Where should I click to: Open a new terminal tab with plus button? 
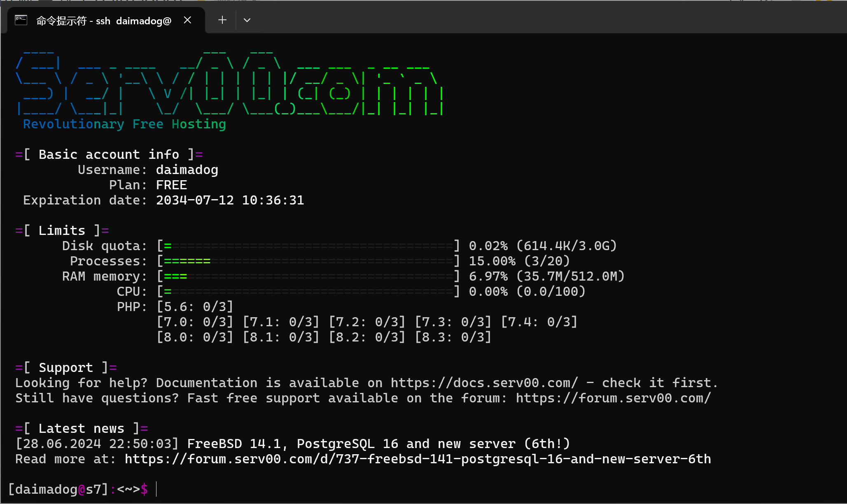pyautogui.click(x=222, y=20)
